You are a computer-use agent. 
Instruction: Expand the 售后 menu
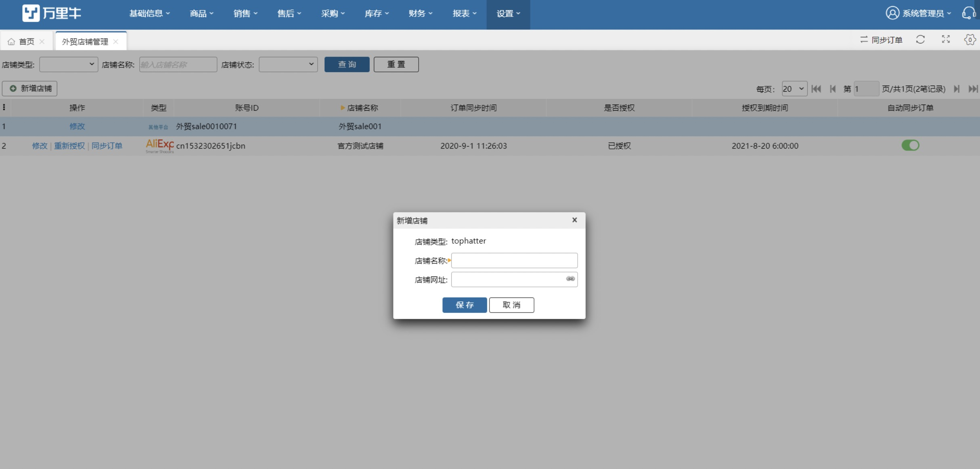(x=289, y=14)
